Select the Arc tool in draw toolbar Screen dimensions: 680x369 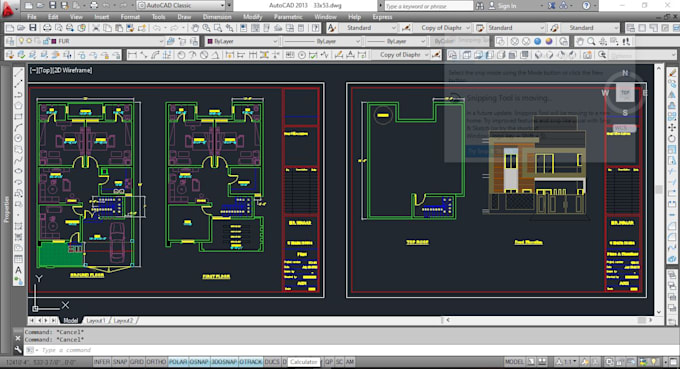coord(18,127)
